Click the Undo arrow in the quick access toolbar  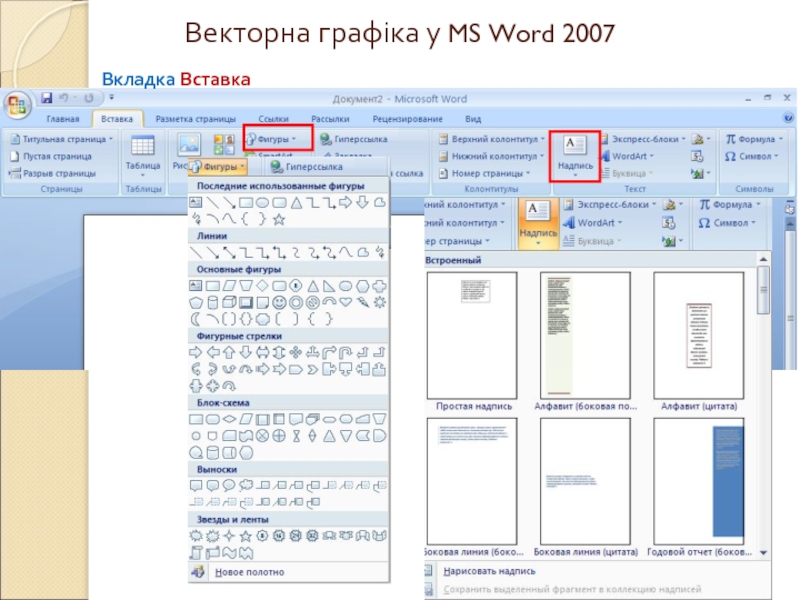(x=64, y=98)
